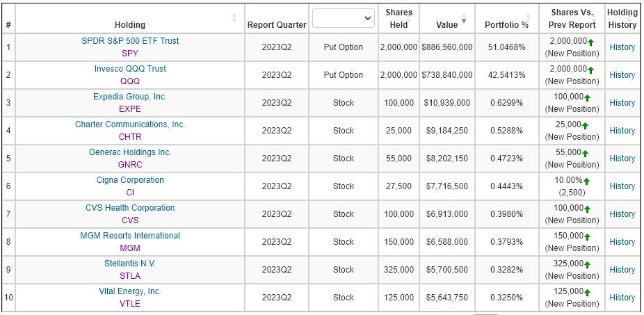Open the option type filter dropdown

344,18
